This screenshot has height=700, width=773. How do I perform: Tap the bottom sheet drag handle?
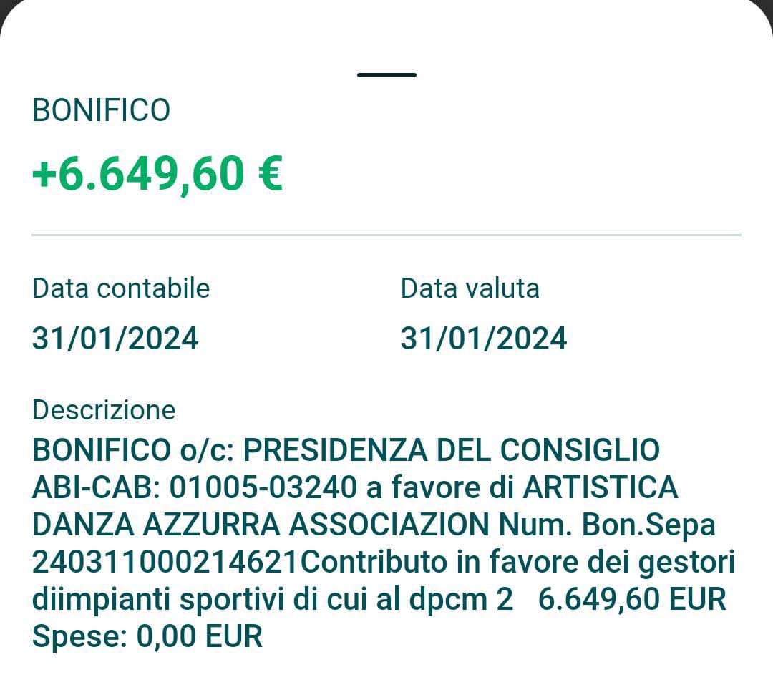(x=386, y=75)
